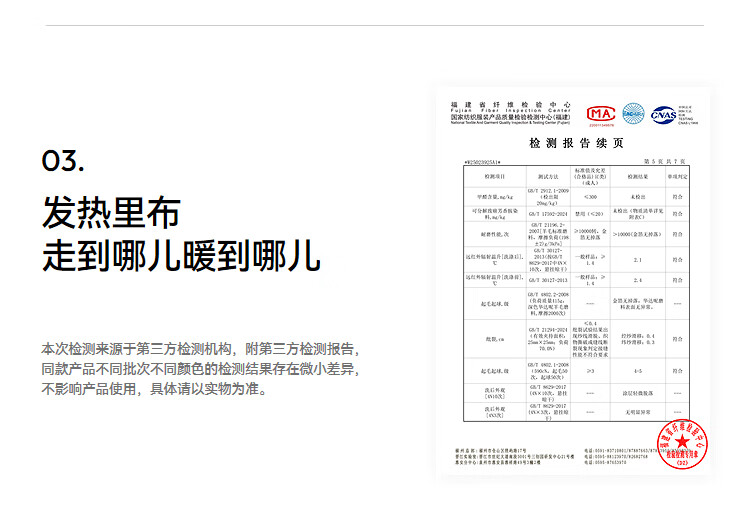
Task: Click the heading 发热里布
Action: pyautogui.click(x=110, y=213)
